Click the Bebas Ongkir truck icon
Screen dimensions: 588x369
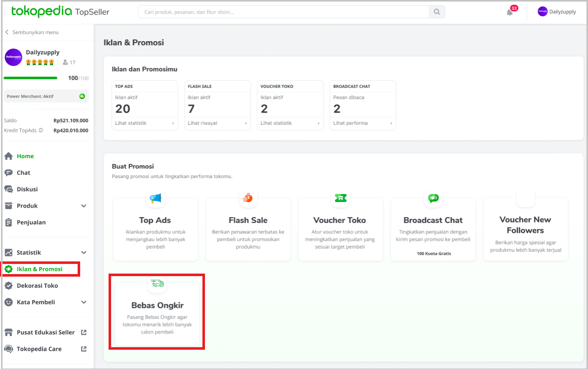tap(157, 283)
